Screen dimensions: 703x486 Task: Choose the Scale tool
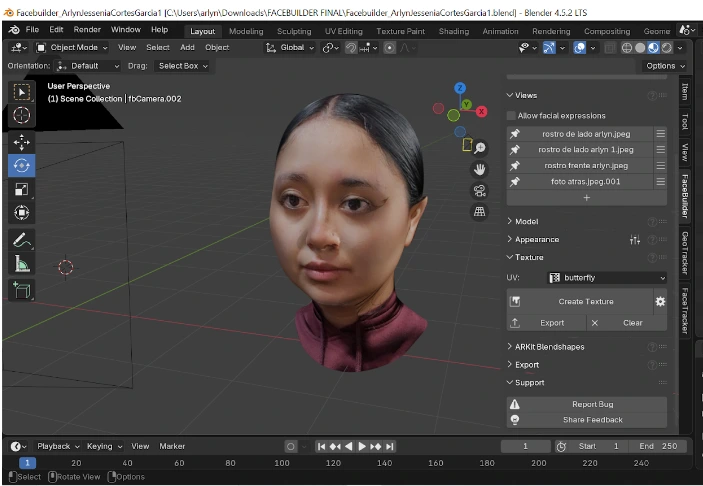(22, 190)
